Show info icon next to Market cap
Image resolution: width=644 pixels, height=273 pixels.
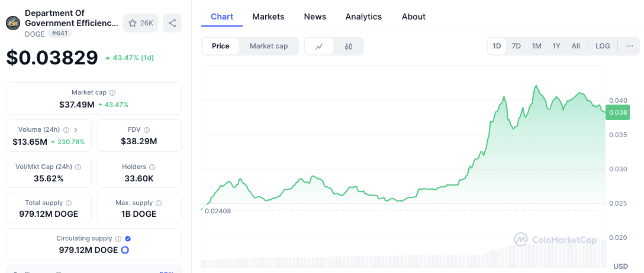click(x=112, y=93)
